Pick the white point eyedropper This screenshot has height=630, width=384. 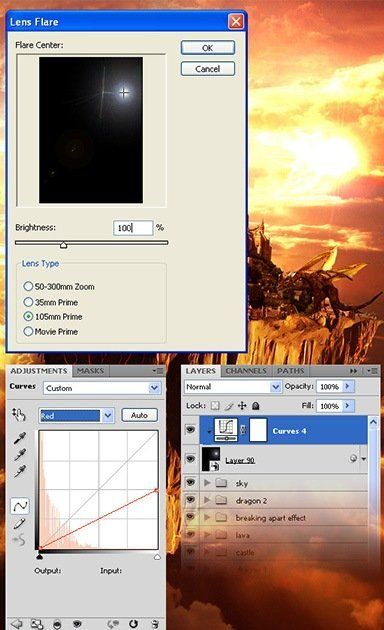(20, 470)
